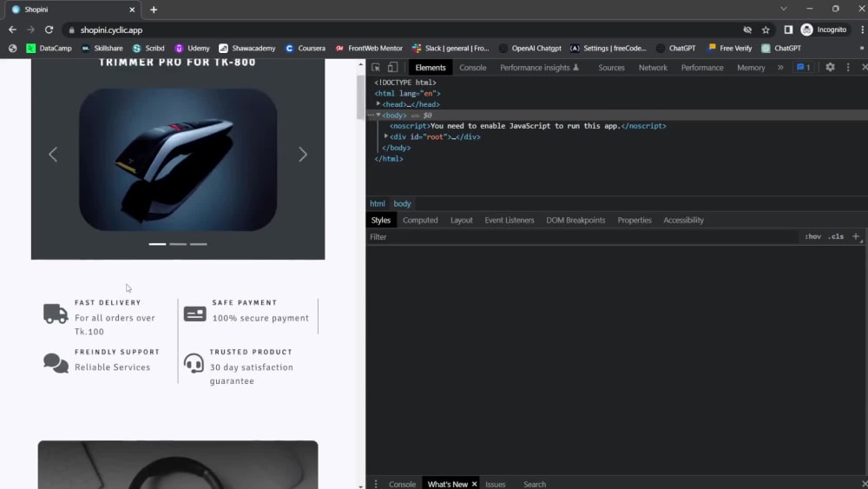Open the Free Verify bookmark

tap(730, 48)
